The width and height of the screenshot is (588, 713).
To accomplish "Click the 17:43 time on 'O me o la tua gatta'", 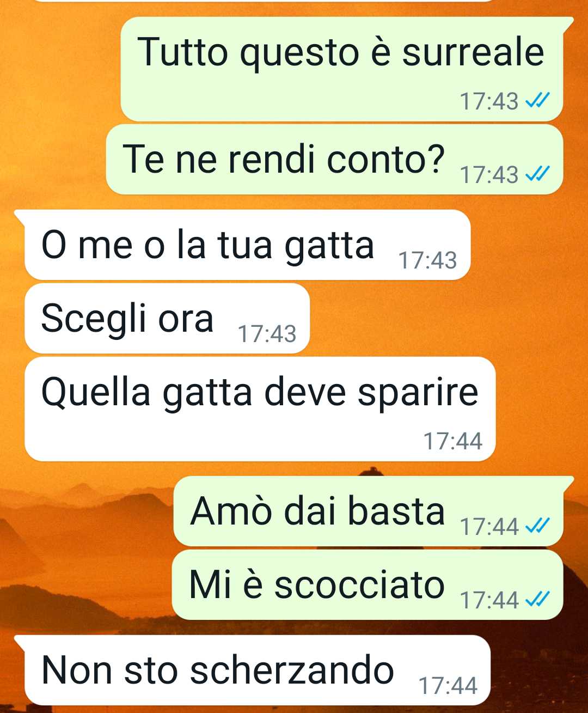I will [428, 260].
